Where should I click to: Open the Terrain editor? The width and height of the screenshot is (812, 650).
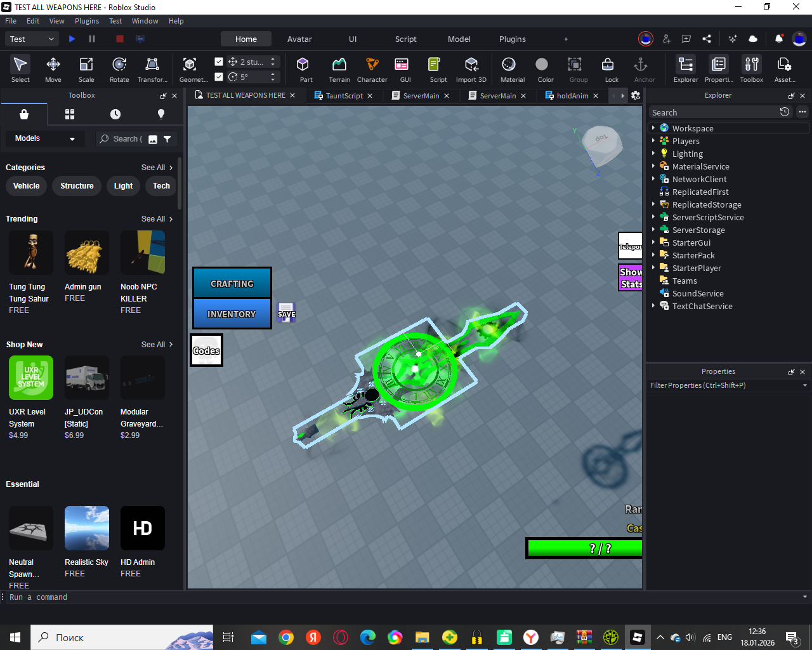pos(339,69)
